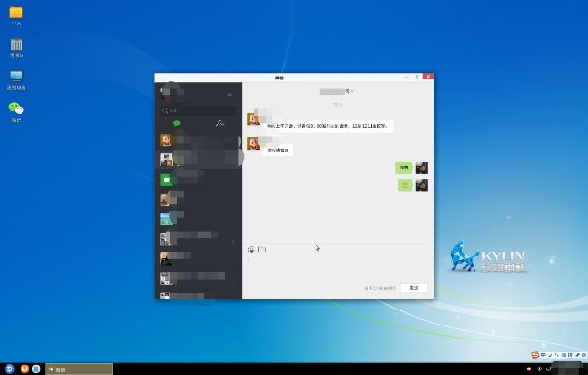Image resolution: width=588 pixels, height=375 pixels.
Task: Open the Kylin start menu button
Action: pyautogui.click(x=9, y=368)
